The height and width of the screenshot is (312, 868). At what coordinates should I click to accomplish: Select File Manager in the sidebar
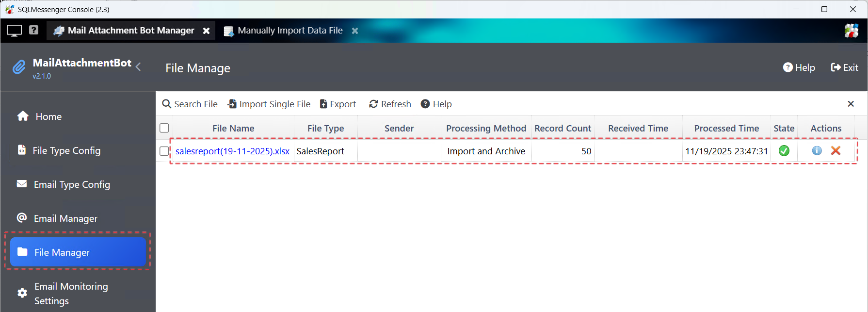pyautogui.click(x=78, y=252)
